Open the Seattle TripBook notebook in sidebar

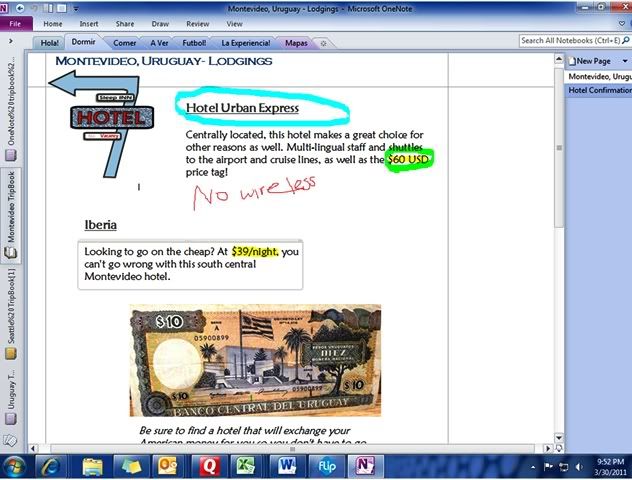[11, 314]
